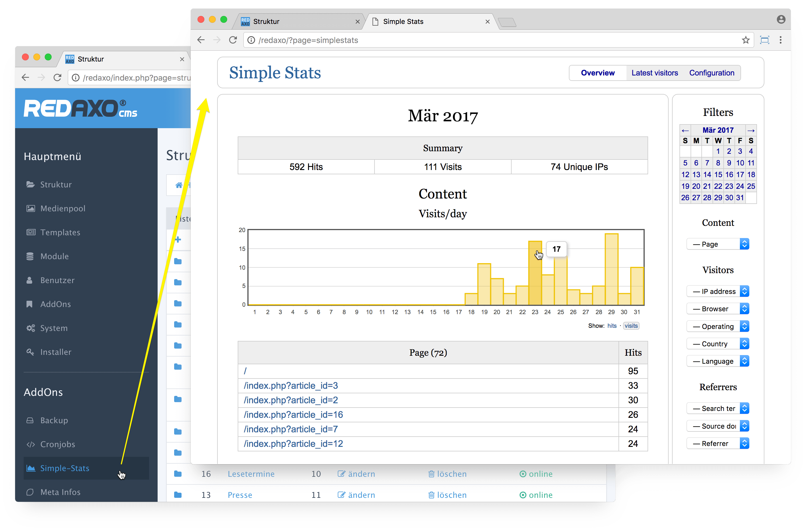Toggle chart to show visits
806x532 pixels.
pos(631,326)
